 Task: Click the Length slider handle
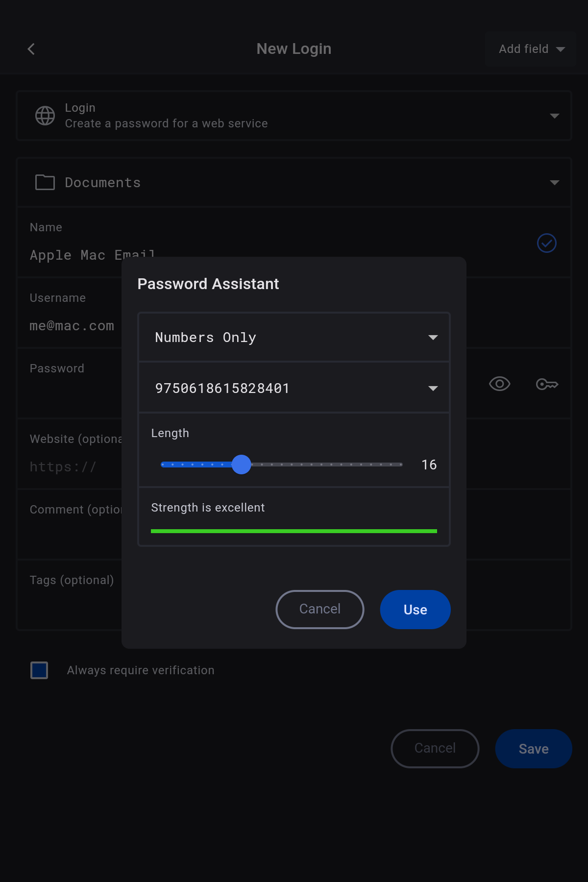click(x=241, y=465)
